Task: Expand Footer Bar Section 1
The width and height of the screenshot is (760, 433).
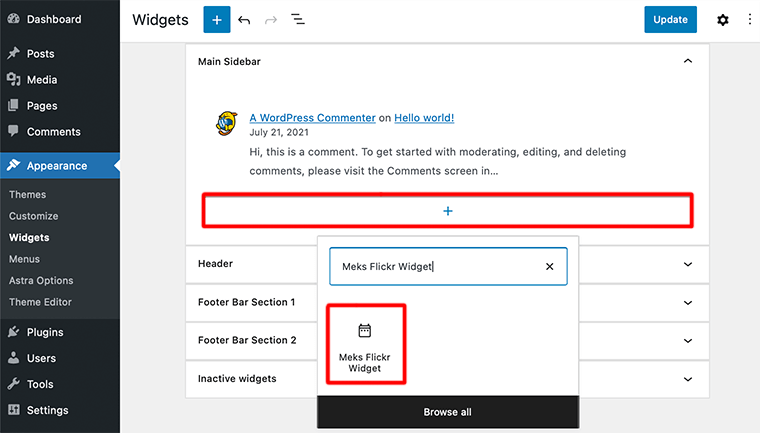Action: (x=687, y=302)
